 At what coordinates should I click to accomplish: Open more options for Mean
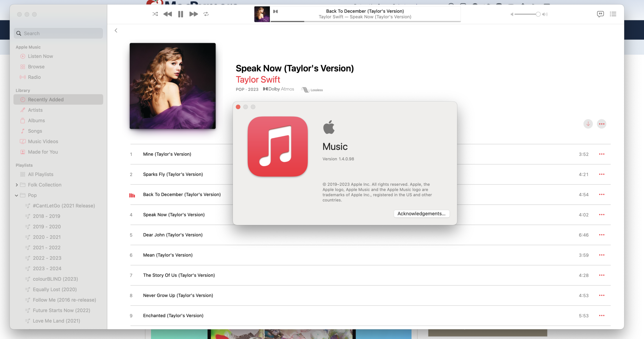(x=601, y=255)
